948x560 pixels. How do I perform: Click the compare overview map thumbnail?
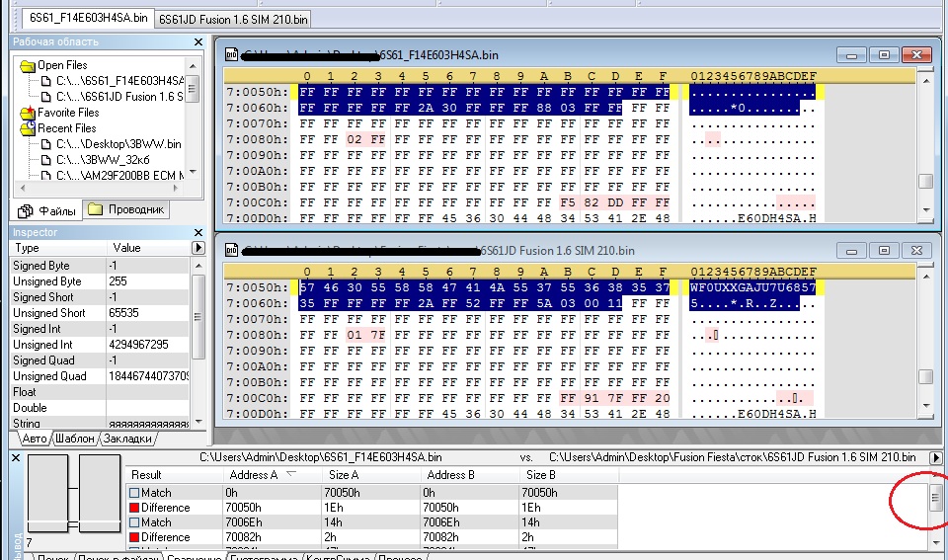[74, 494]
